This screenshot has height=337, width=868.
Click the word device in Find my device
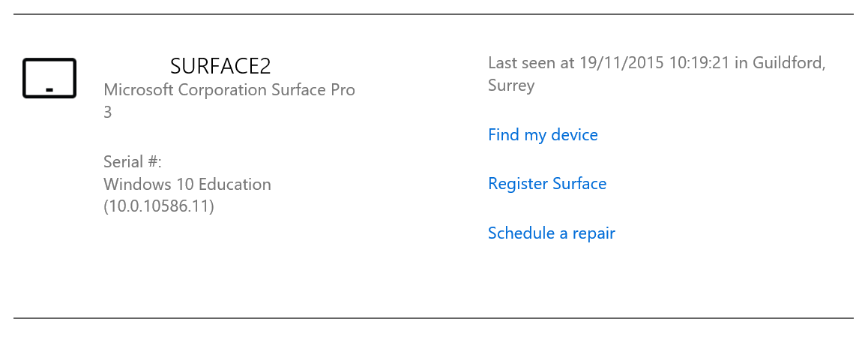coord(574,134)
